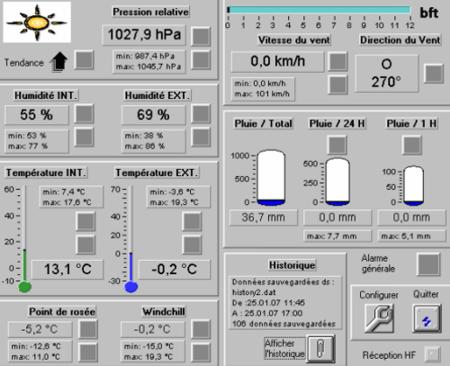Toggle the box beside wind direction 270°
The image size is (450, 366).
434,74
